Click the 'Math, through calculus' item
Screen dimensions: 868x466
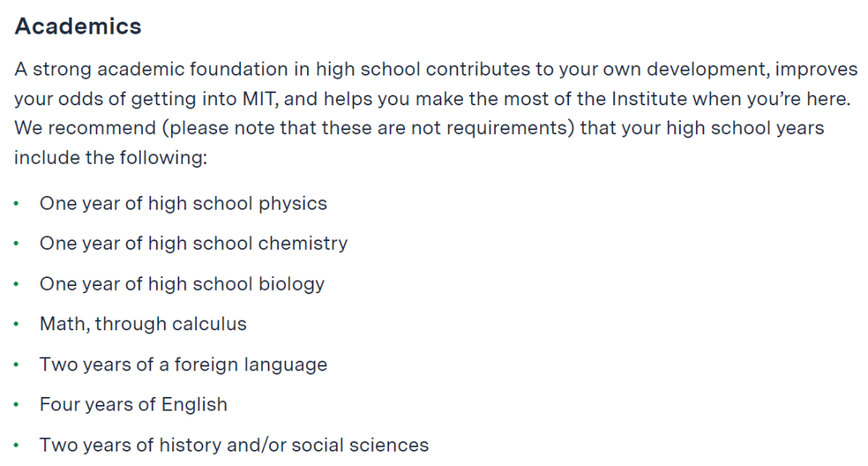coord(143,324)
